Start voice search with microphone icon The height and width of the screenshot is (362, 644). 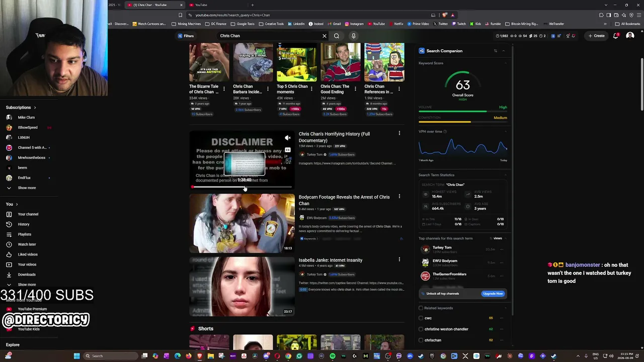pos(354,36)
